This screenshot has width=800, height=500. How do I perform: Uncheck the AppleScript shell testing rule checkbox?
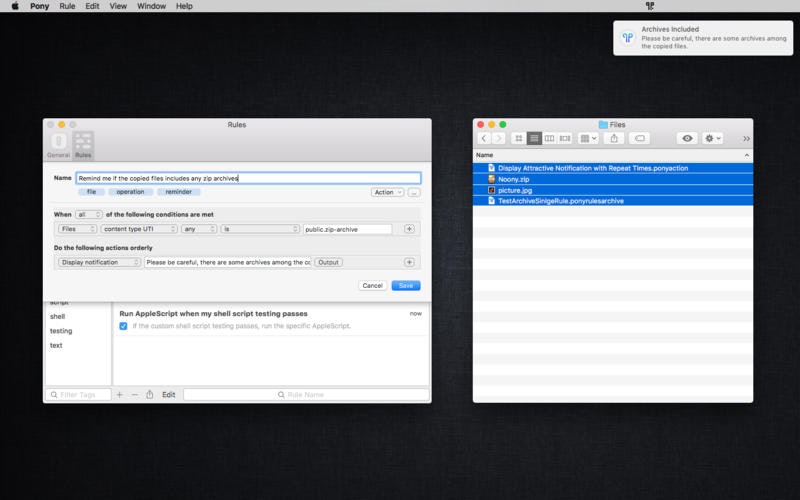pyautogui.click(x=123, y=326)
